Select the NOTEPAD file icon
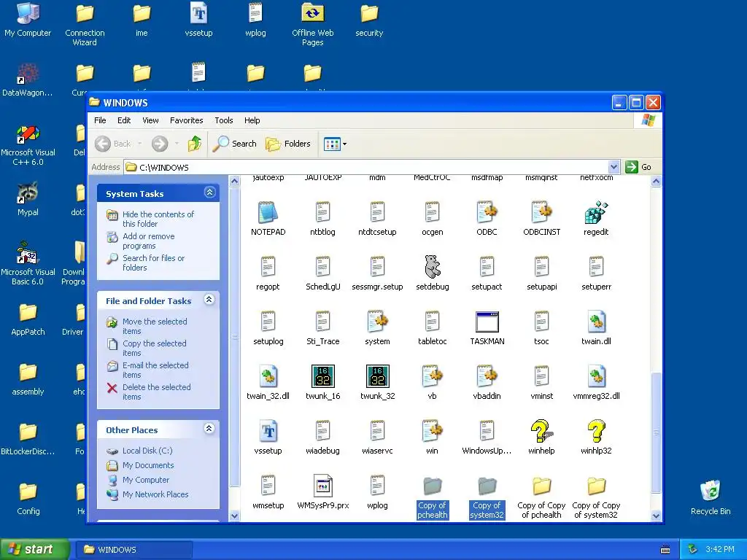The width and height of the screenshot is (747, 560). click(x=268, y=212)
